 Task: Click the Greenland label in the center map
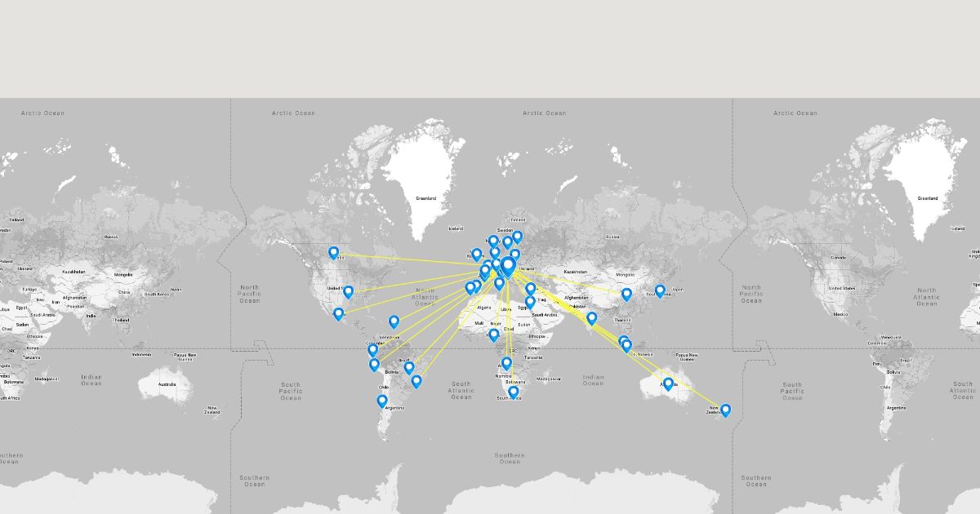tap(425, 198)
